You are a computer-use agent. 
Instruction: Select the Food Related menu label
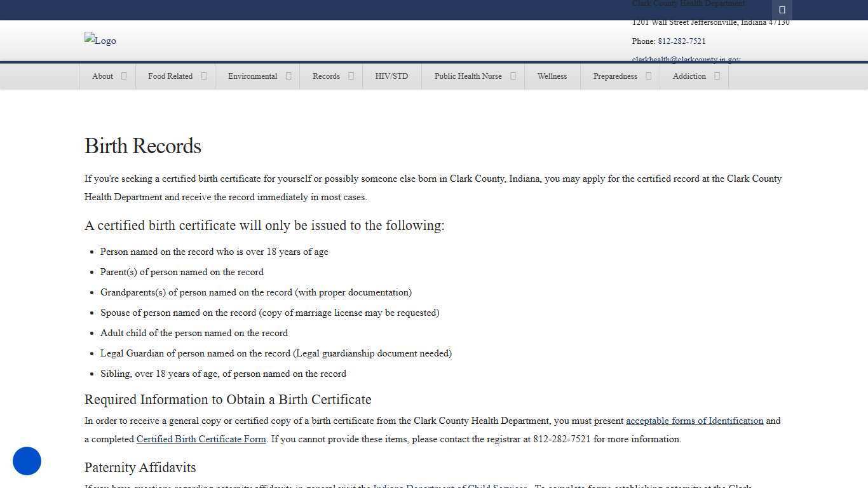pos(170,76)
